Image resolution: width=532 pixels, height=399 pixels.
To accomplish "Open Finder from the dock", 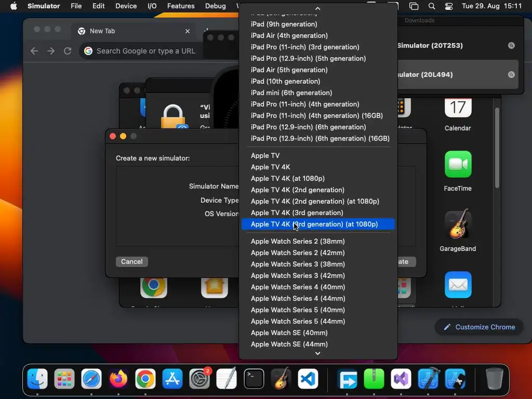I will coord(37,379).
